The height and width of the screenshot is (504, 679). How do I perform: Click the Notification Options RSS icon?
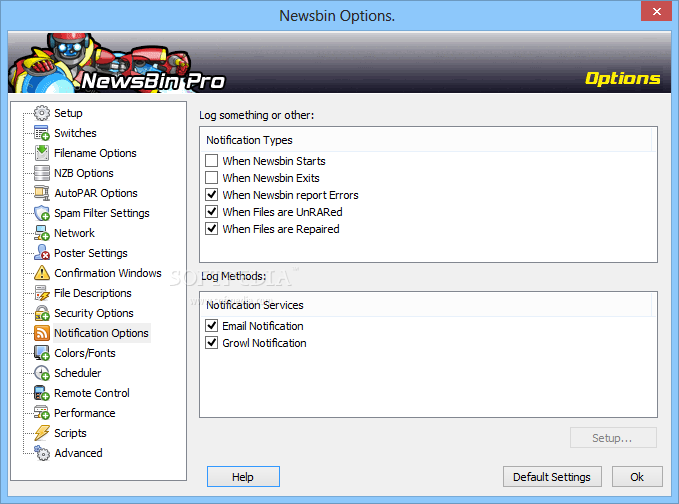click(x=42, y=333)
